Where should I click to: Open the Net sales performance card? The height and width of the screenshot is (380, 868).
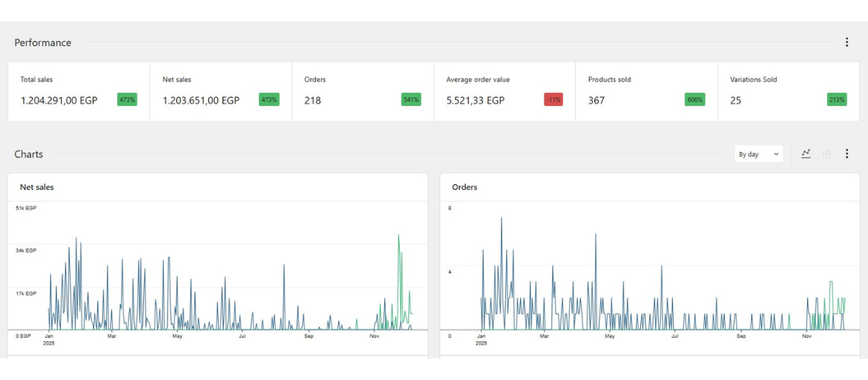[220, 91]
